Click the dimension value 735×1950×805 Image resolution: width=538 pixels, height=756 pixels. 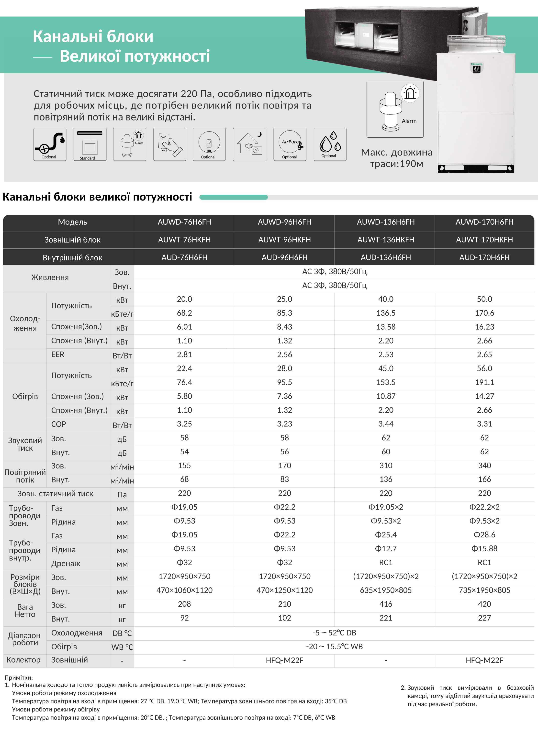tap(484, 590)
